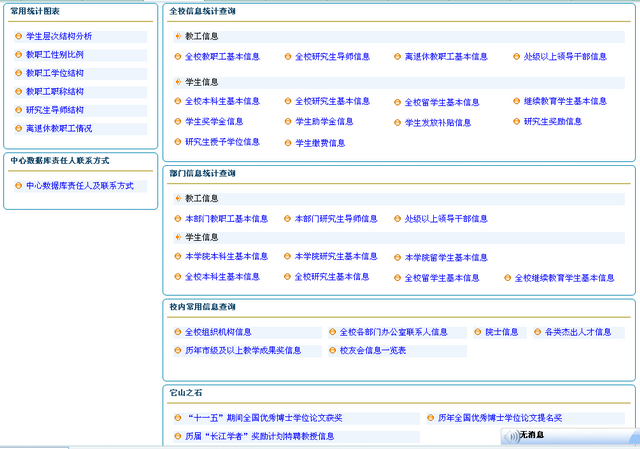Select 研究生导师结构 in the left statistics panel

(x=55, y=110)
